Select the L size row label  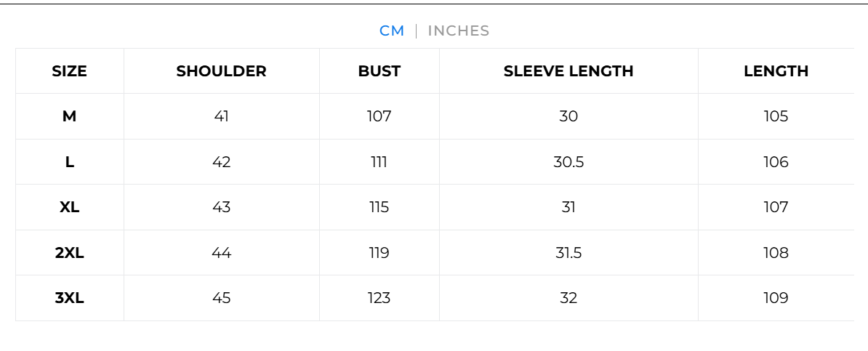click(69, 162)
